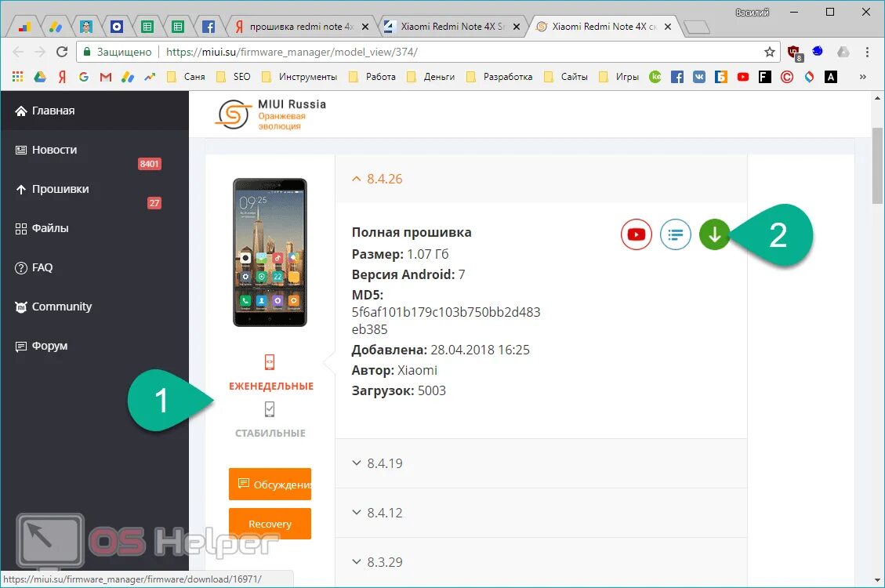Click the green Защищено lock indicator
885x588 pixels.
click(x=118, y=52)
